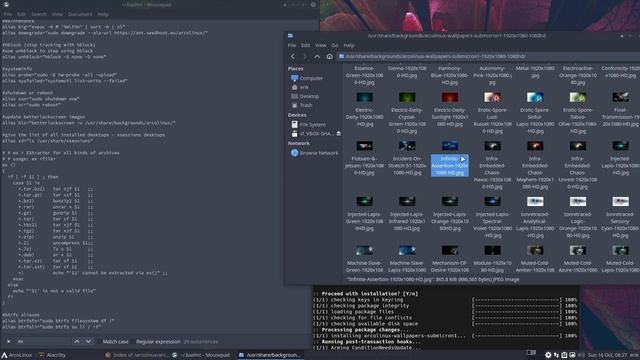This screenshot has height=360, width=640.
Task: Go forward in the file manager
Action: pos(304,56)
